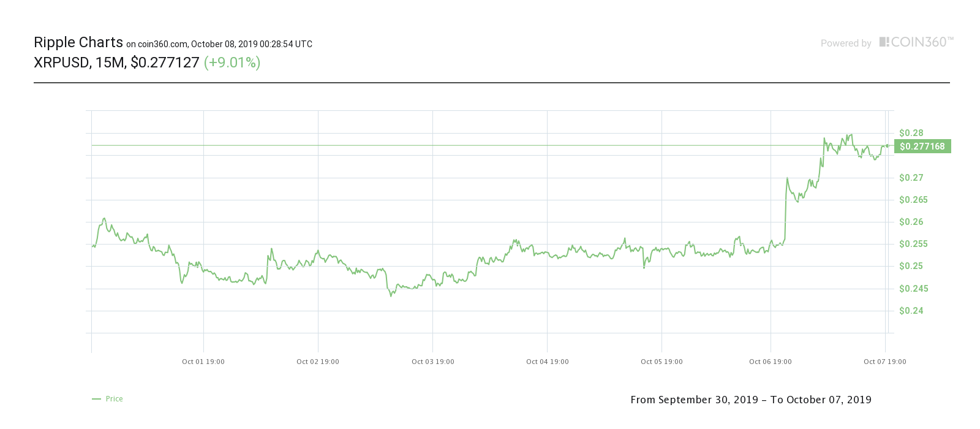
Task: Click the $0.265 price axis label
Action: [x=914, y=200]
